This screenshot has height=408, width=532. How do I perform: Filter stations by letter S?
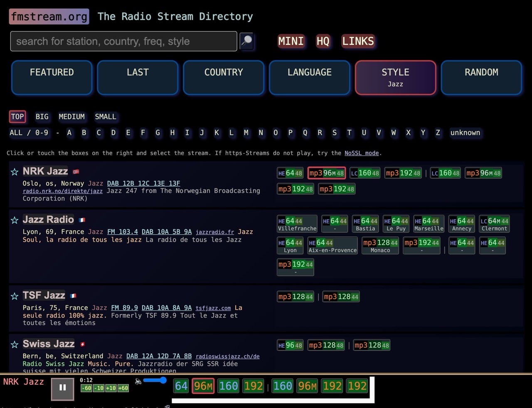tap(335, 133)
